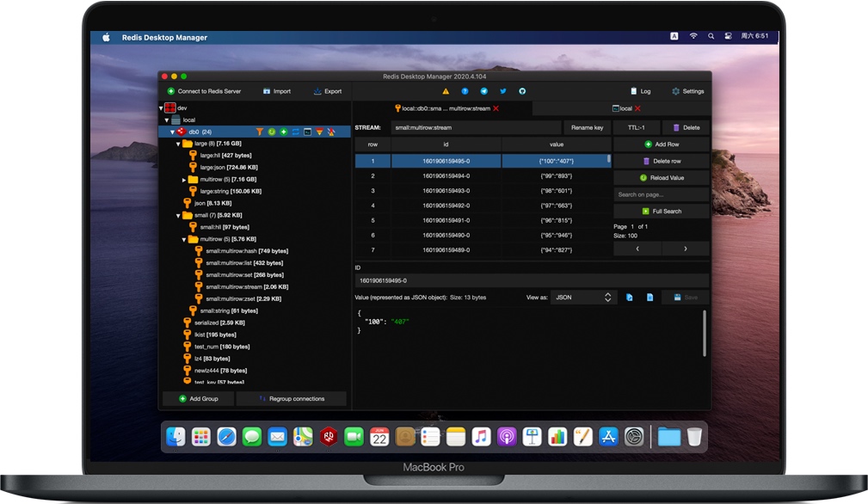The height and width of the screenshot is (504, 868).
Task: Switch to the local tab
Action: (x=625, y=108)
